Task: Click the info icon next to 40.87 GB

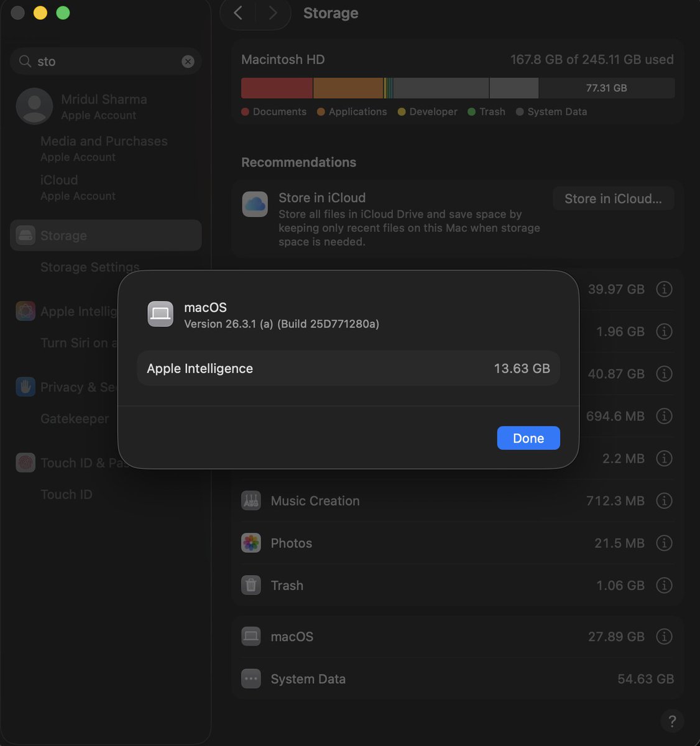Action: click(x=665, y=374)
